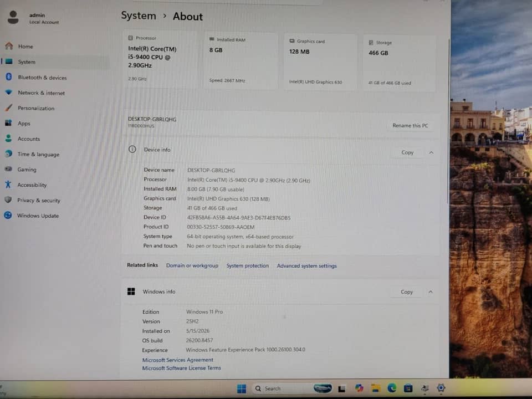This screenshot has width=532, height=399.
Task: Click the Accounts person icon
Action: click(x=8, y=138)
